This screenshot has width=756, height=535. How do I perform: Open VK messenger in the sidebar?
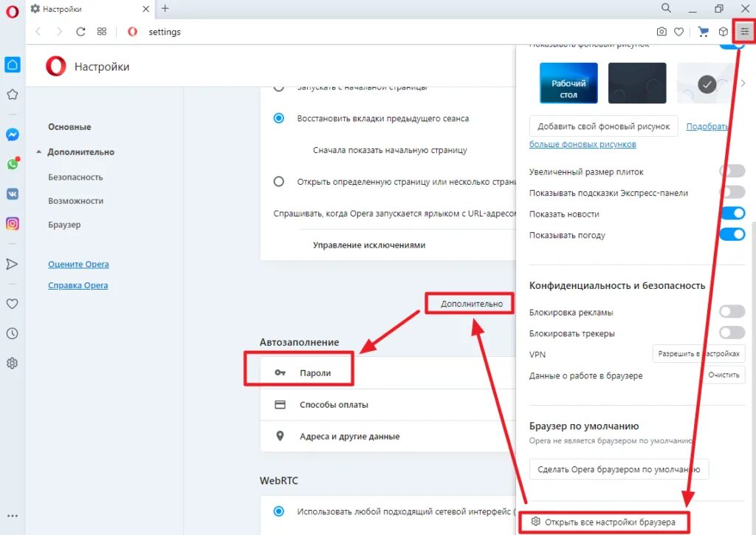click(13, 194)
